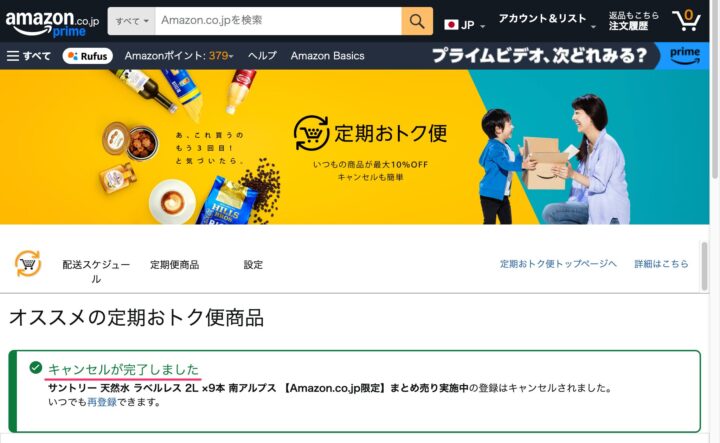Click the 再登録 link
The image size is (720, 443).
click(102, 402)
